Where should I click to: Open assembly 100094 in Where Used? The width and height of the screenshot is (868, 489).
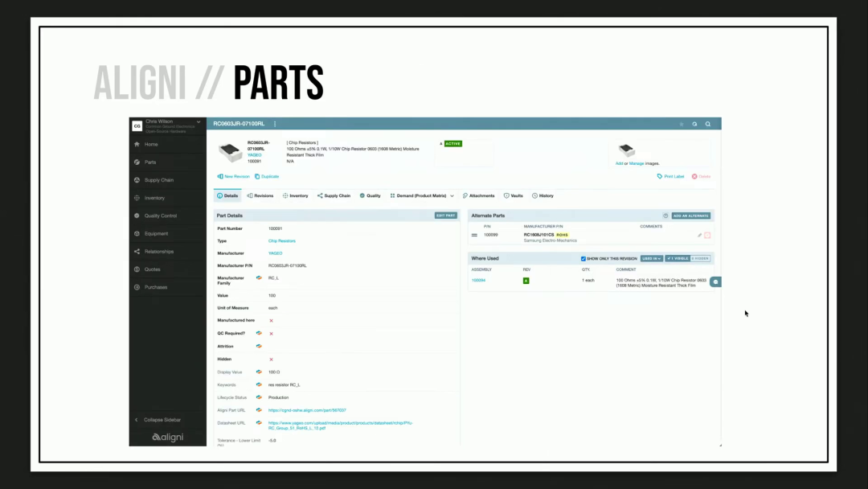pyautogui.click(x=478, y=281)
